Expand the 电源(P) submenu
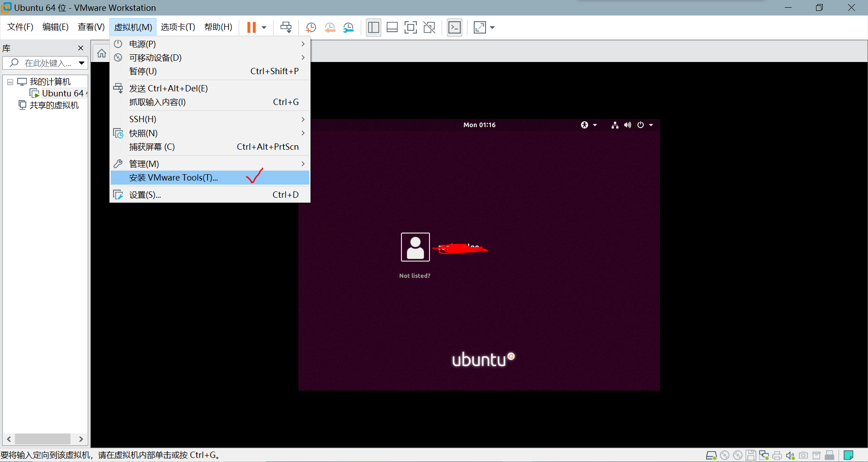This screenshot has width=868, height=462. [x=210, y=44]
